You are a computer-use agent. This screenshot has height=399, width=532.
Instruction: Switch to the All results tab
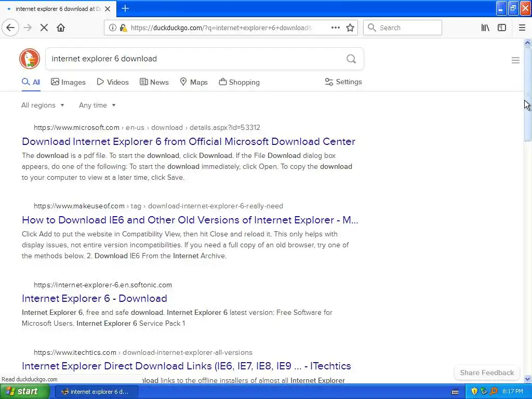click(31, 82)
